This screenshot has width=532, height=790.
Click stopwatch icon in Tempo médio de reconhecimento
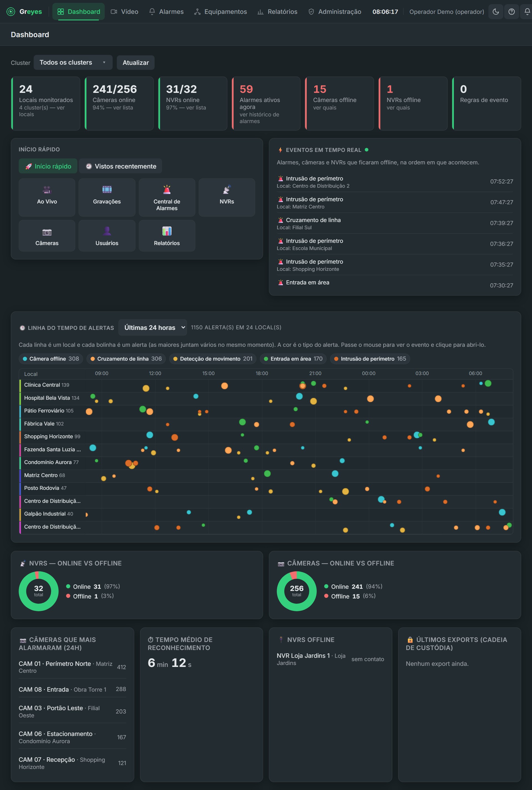pyautogui.click(x=151, y=640)
